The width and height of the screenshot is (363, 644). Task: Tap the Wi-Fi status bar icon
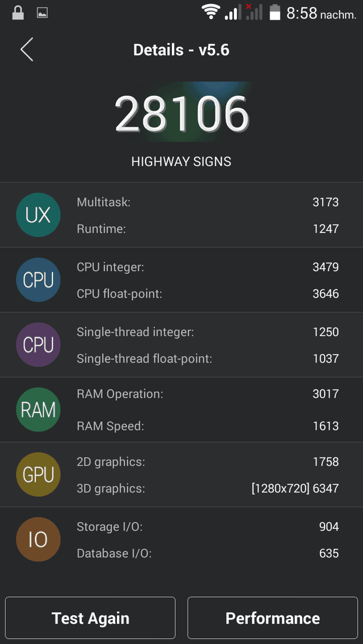pyautogui.click(x=211, y=12)
